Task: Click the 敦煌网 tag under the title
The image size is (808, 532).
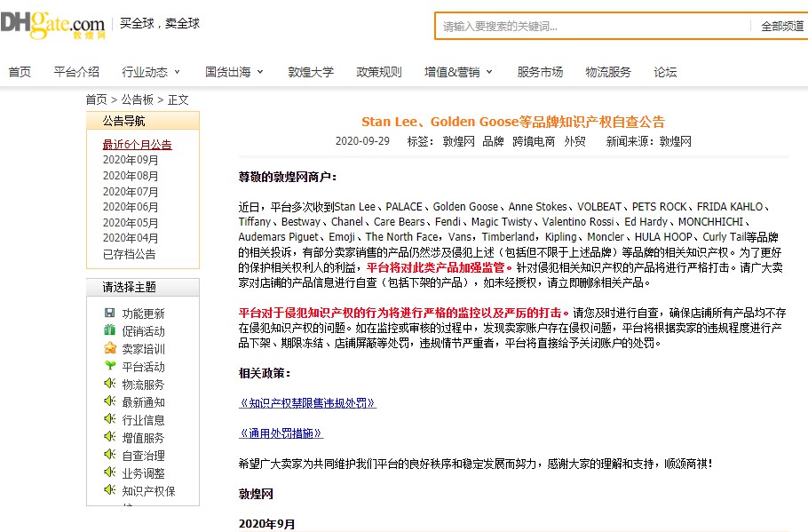Action: 459,141
